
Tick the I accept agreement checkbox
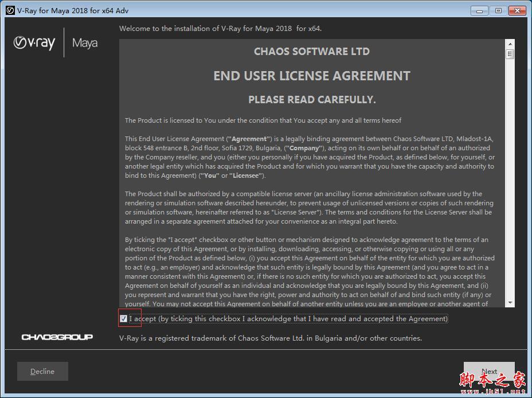click(x=123, y=319)
